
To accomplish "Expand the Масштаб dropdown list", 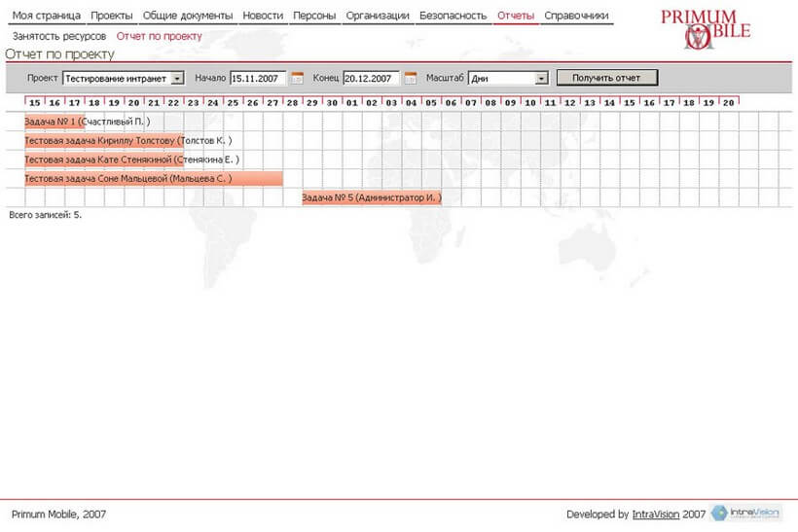I will click(x=542, y=78).
